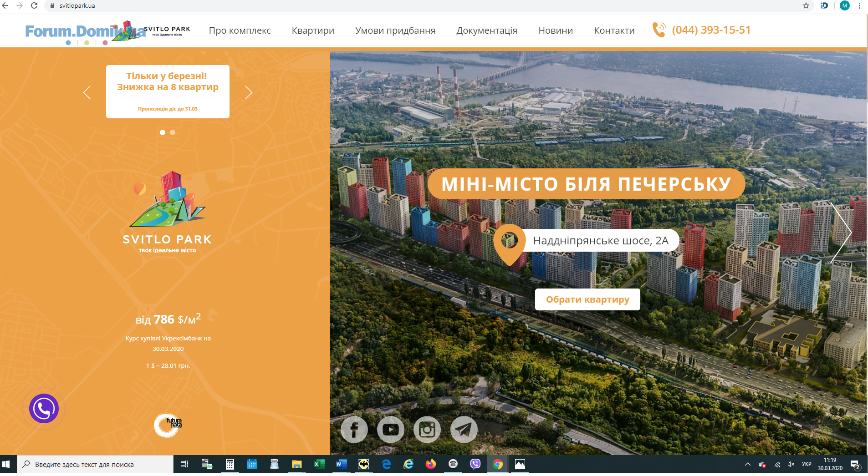Viewport: 868px width, 476px height.
Task: Click the purple callback phone button
Action: pos(44,409)
